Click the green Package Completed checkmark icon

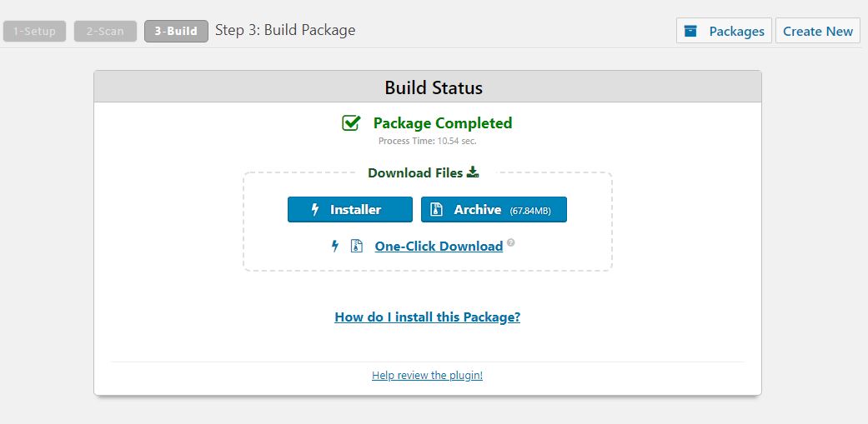click(x=351, y=122)
